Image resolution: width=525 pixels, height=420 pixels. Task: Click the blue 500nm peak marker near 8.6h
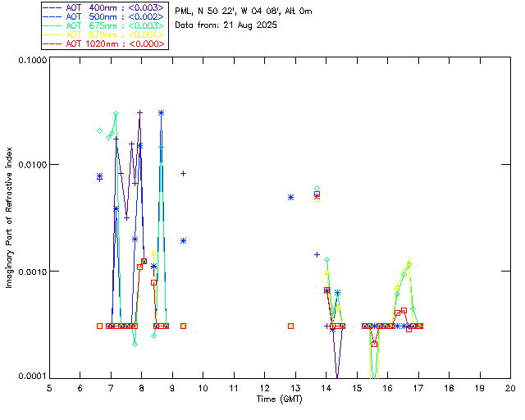(x=161, y=113)
